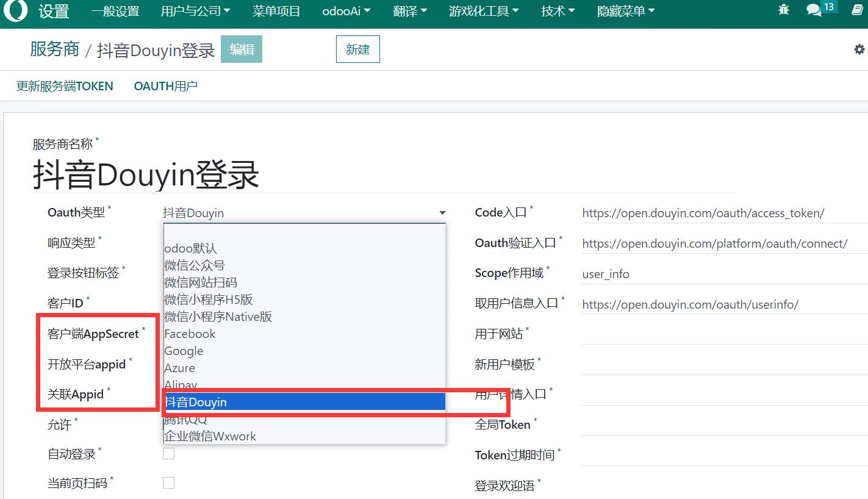Expand the 翻译 menu

pos(410,11)
